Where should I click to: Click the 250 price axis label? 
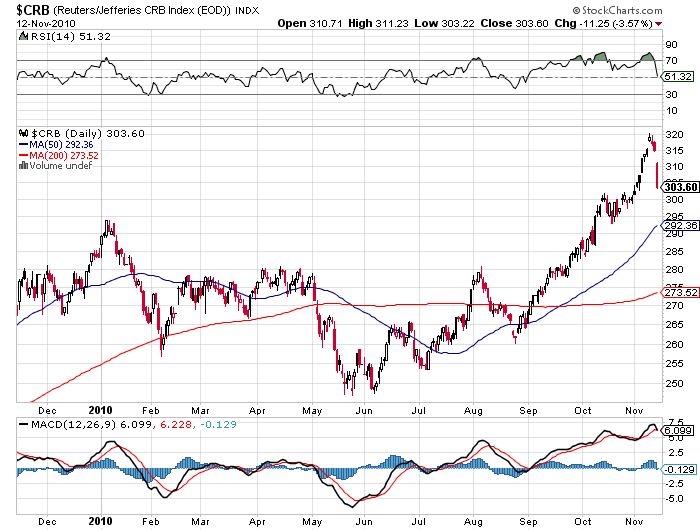tap(674, 383)
